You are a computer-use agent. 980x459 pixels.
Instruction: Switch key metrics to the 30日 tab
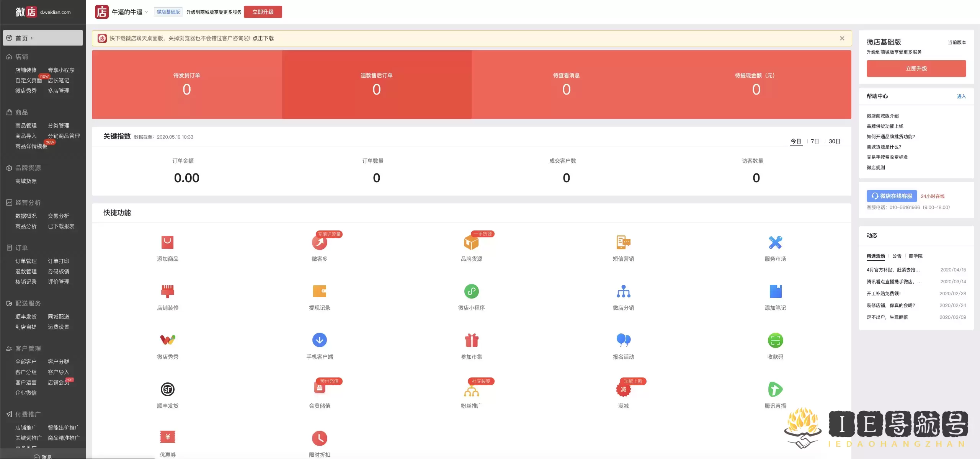(x=834, y=141)
